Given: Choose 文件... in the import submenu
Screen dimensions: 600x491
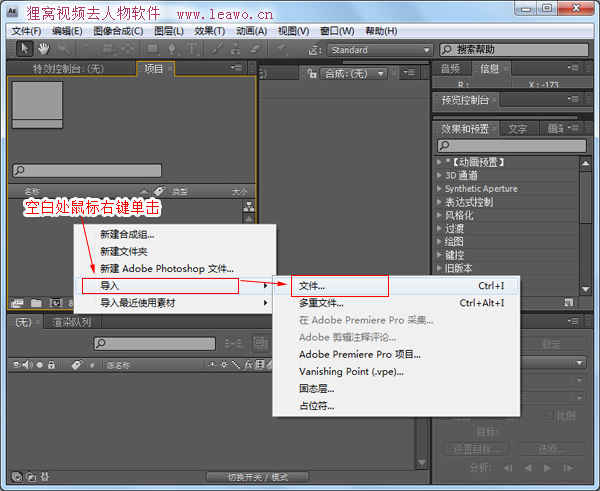Looking at the screenshot, I should (x=396, y=286).
